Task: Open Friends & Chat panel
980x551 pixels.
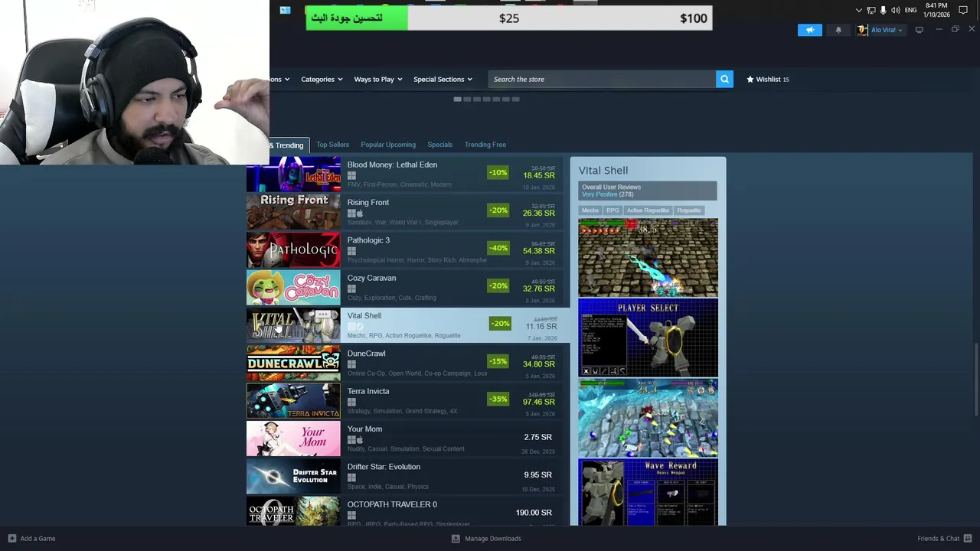Action: [944, 538]
